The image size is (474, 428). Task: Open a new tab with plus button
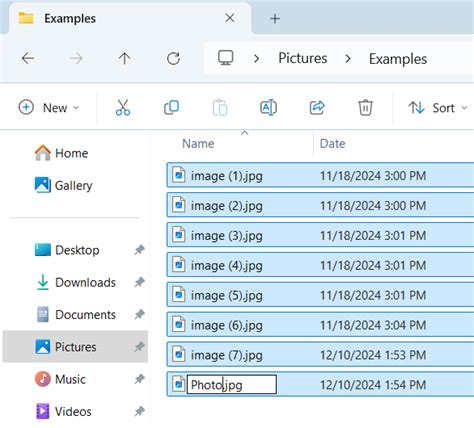[x=275, y=19]
